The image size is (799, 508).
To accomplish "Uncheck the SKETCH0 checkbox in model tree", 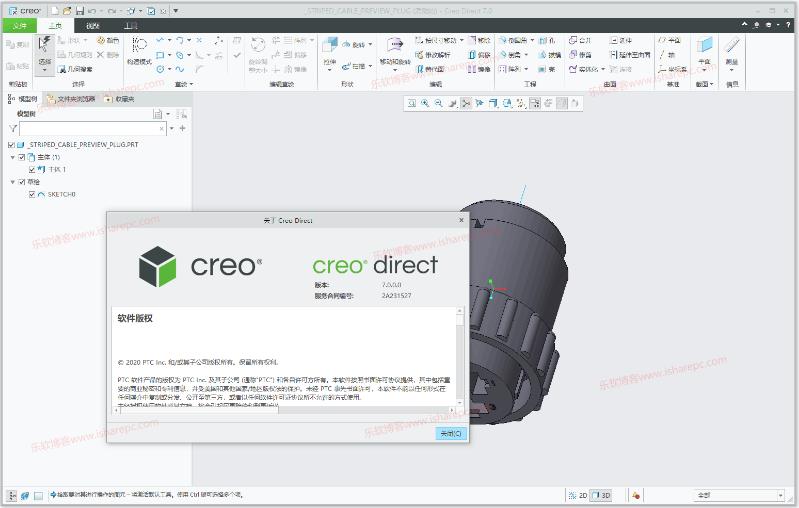I will coord(32,194).
